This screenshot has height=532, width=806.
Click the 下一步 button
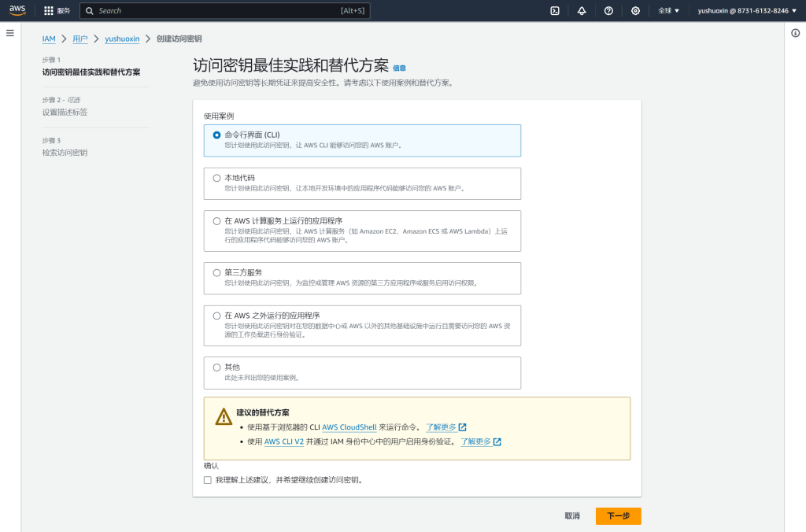618,516
